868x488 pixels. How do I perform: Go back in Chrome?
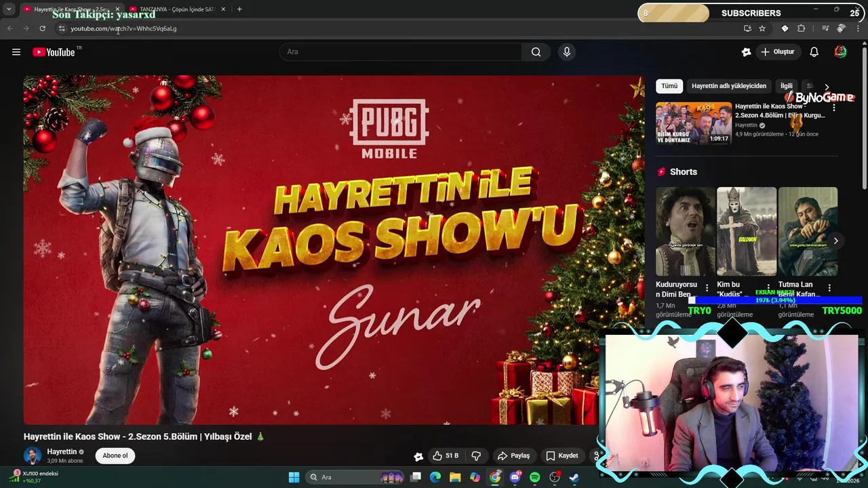tap(9, 28)
